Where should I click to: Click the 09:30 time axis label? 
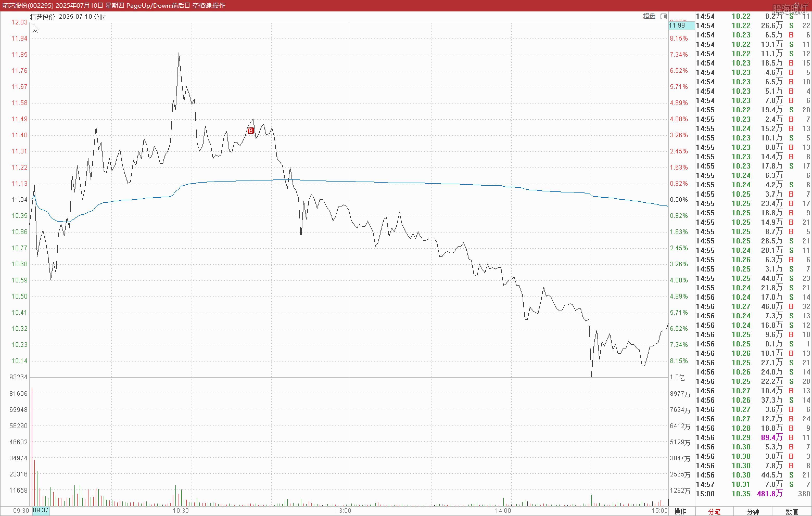(x=21, y=511)
